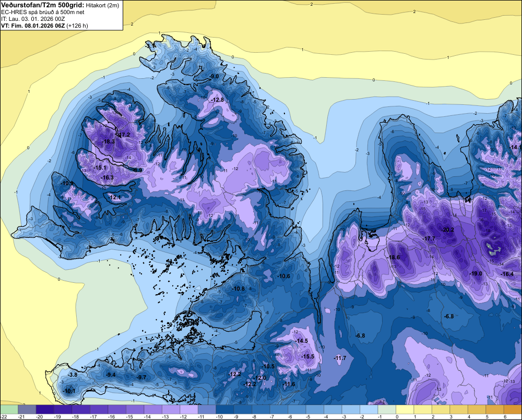Screen dimensions: 522x420
Task: Click the -18.3 temperature value on the map
Action: (x=108, y=141)
